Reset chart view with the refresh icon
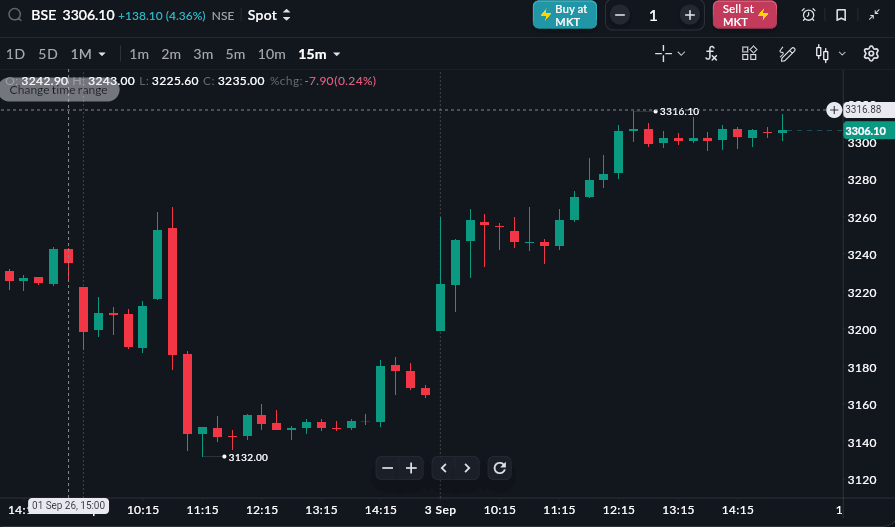 [499, 468]
